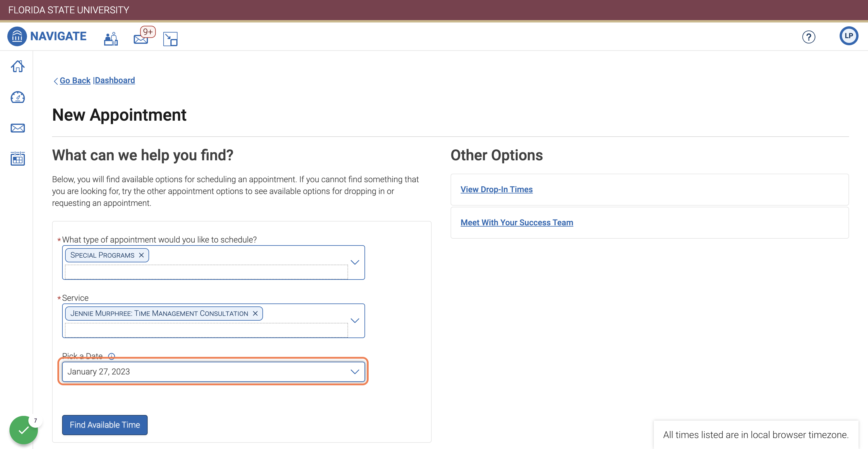Click the Navigate building logo icon
This screenshot has width=868, height=449.
coord(17,36)
